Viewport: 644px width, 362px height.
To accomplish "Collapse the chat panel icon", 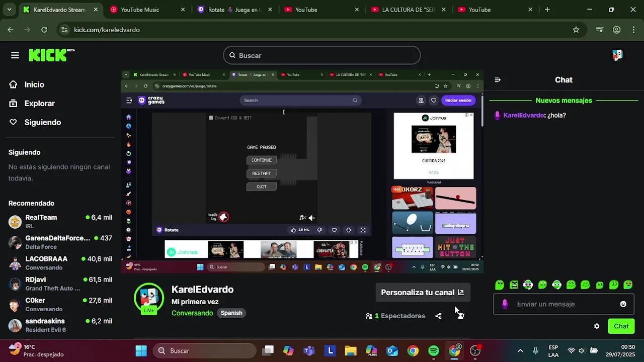I will (x=498, y=80).
